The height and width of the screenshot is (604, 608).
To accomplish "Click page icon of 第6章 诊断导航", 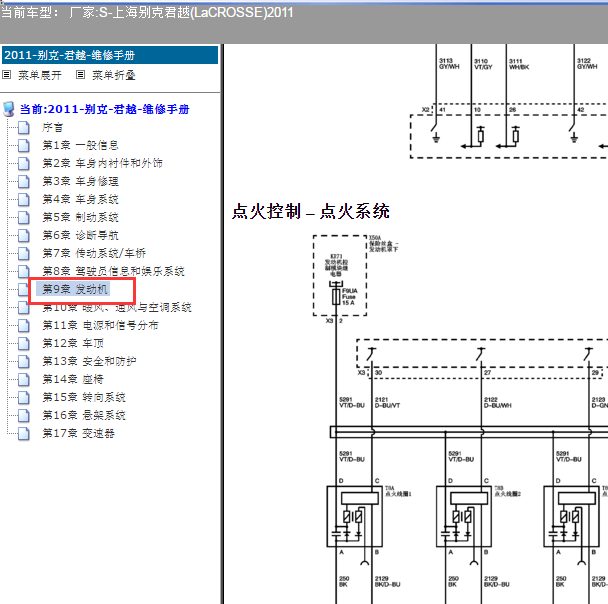I will [24, 235].
